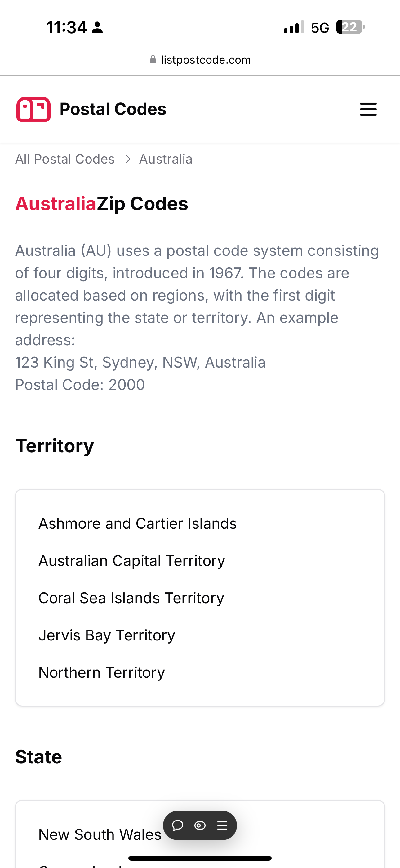
Task: Open Ashmore and Cartier Islands
Action: coord(137,523)
